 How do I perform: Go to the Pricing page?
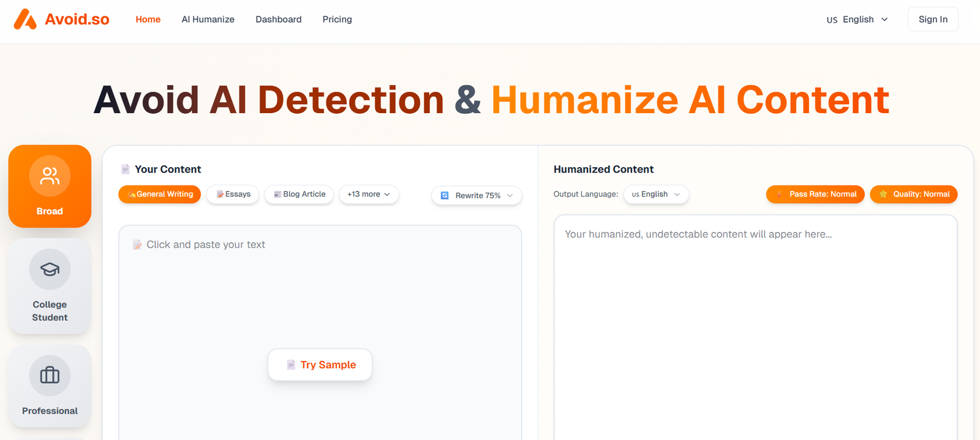click(337, 20)
